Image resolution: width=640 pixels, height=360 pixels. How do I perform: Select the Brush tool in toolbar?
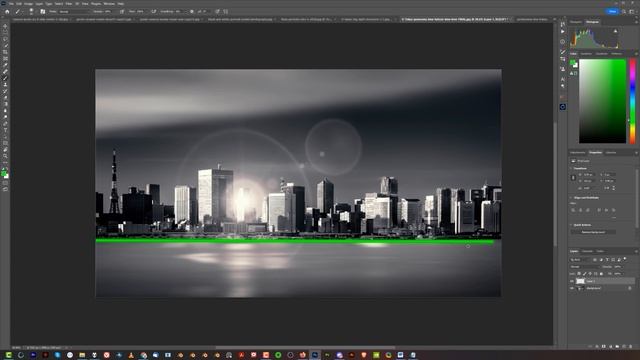coord(5,78)
